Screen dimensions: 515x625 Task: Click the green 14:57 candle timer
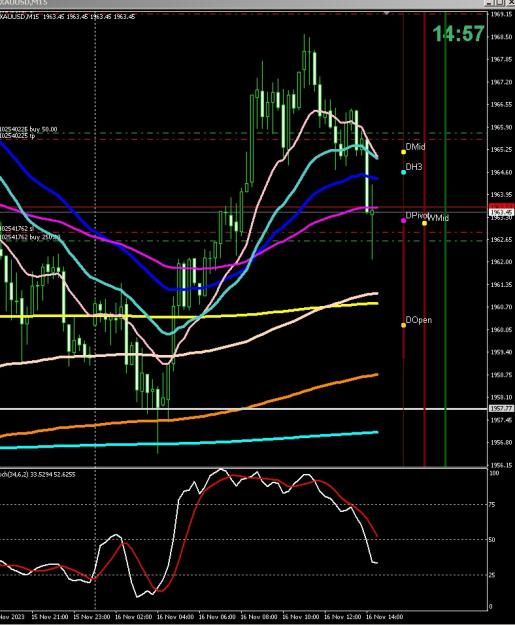tap(458, 33)
